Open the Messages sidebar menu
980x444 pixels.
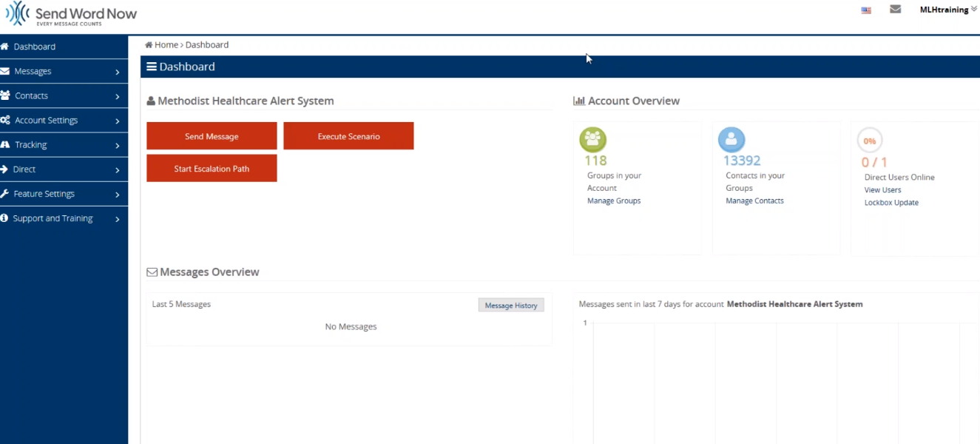point(64,71)
